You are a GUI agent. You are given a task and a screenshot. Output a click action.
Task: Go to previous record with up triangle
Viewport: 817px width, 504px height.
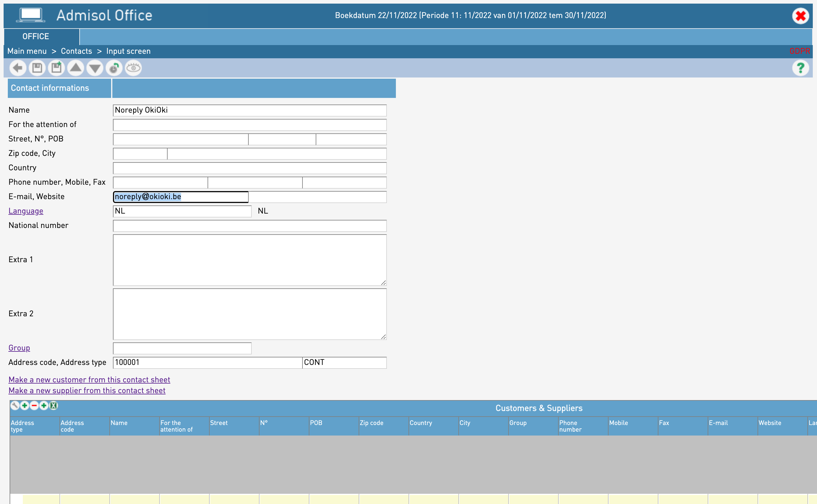click(x=76, y=68)
